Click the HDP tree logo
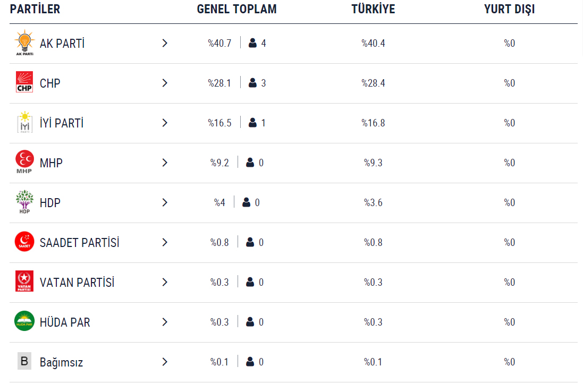Image resolution: width=583 pixels, height=392 pixels. (24, 202)
